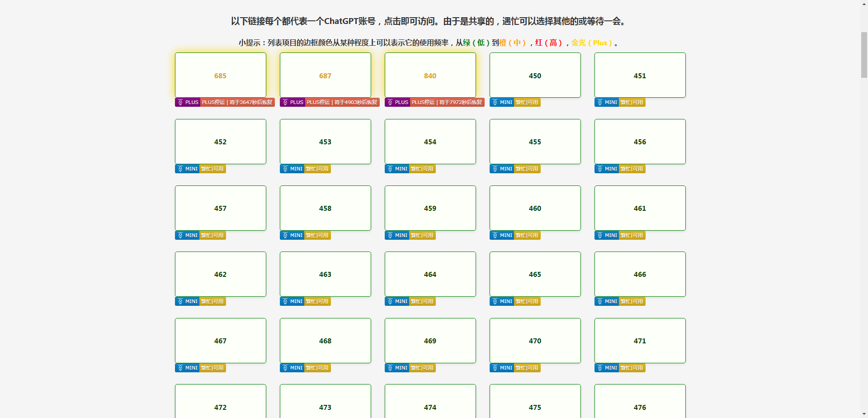
Task: Open account card 472
Action: click(221, 401)
